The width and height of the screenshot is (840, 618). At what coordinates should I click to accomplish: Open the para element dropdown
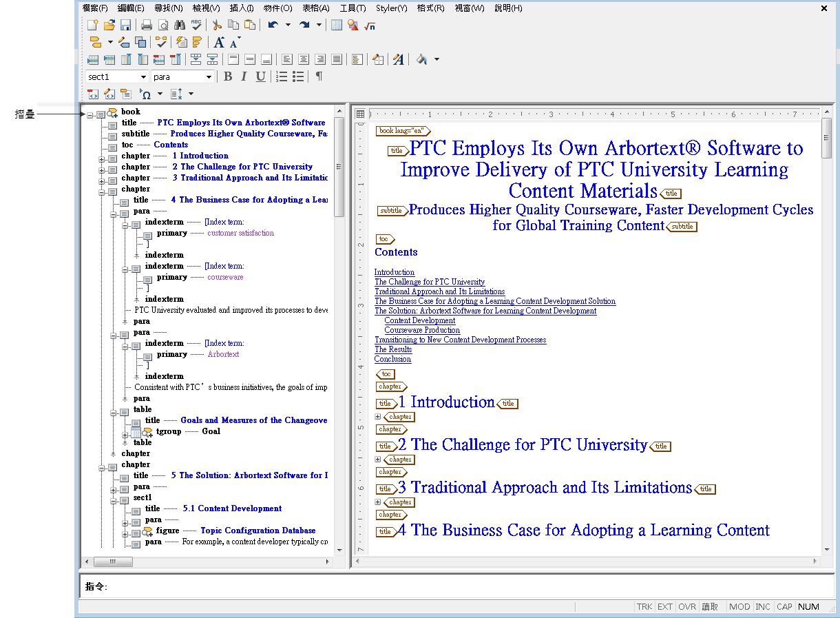pos(209,77)
